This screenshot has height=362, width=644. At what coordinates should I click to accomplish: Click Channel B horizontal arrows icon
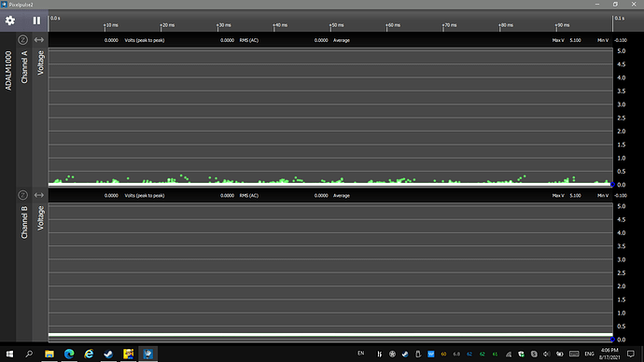point(39,195)
